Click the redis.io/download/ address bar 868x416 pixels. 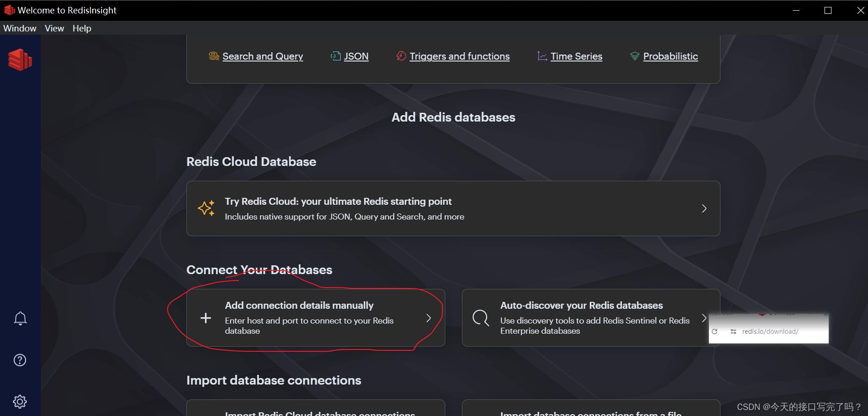coord(770,331)
